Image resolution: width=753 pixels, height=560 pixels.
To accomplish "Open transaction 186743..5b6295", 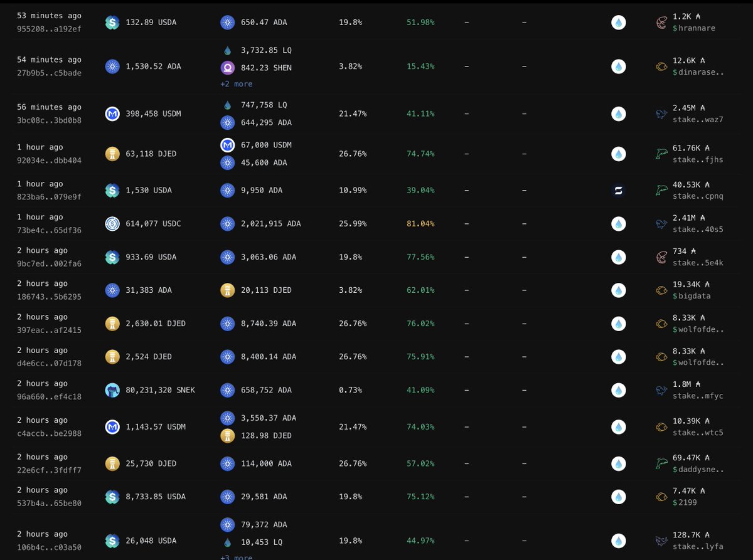I will pos(49,297).
